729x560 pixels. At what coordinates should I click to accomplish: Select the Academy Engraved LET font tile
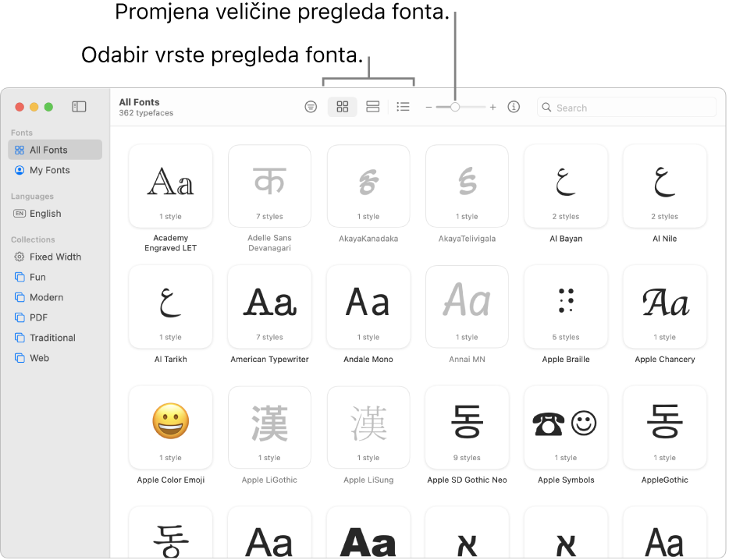[171, 186]
